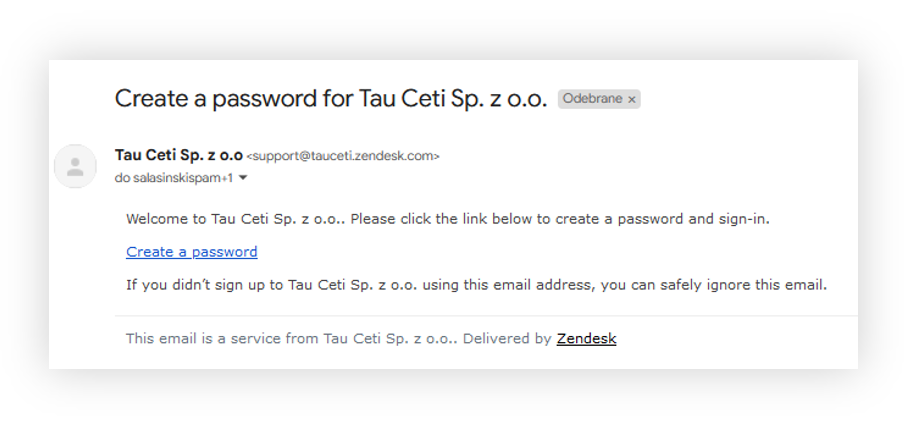Image resolution: width=904 pixels, height=426 pixels.
Task: Click the sender's gray avatar icon
Action: (75, 167)
